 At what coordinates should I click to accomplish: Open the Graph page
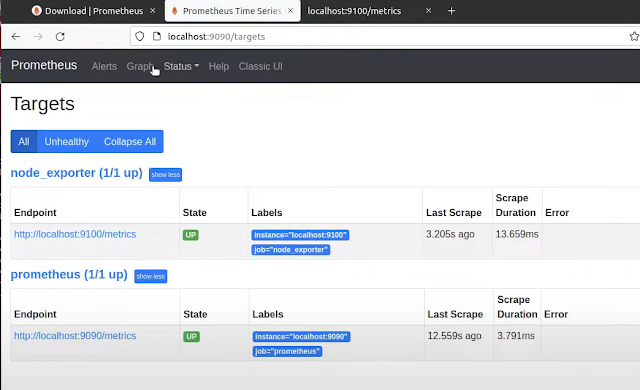[140, 66]
